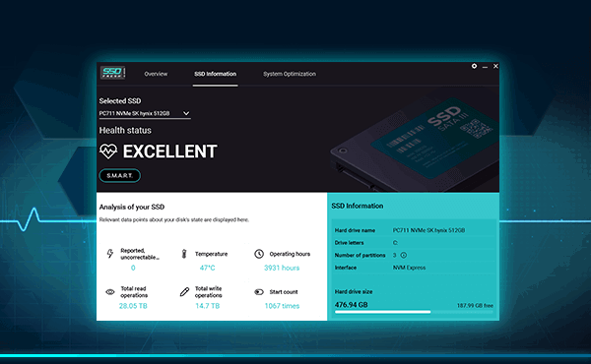Click the Reported uncorrectable label

point(140,254)
